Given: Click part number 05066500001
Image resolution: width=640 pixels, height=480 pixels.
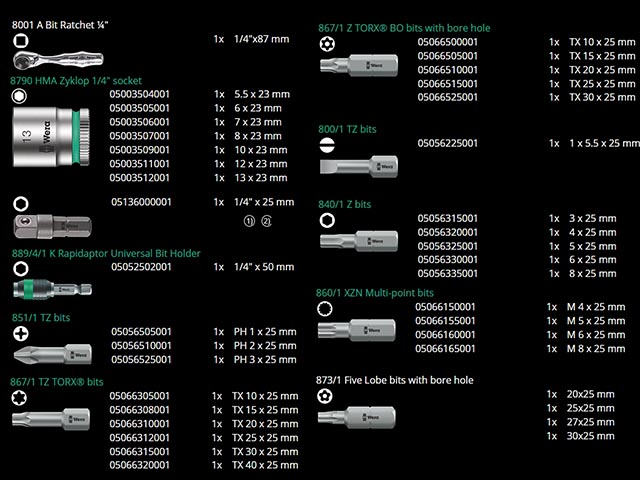Looking at the screenshot, I should pyautogui.click(x=448, y=42).
